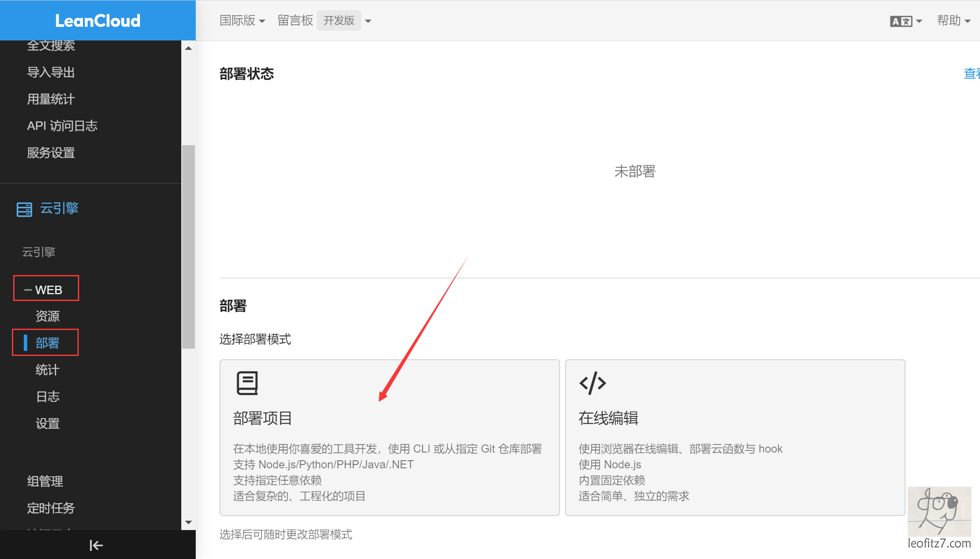The height and width of the screenshot is (559, 980).
Task: Choose the 在线编辑 deployment mode card
Action: [734, 437]
